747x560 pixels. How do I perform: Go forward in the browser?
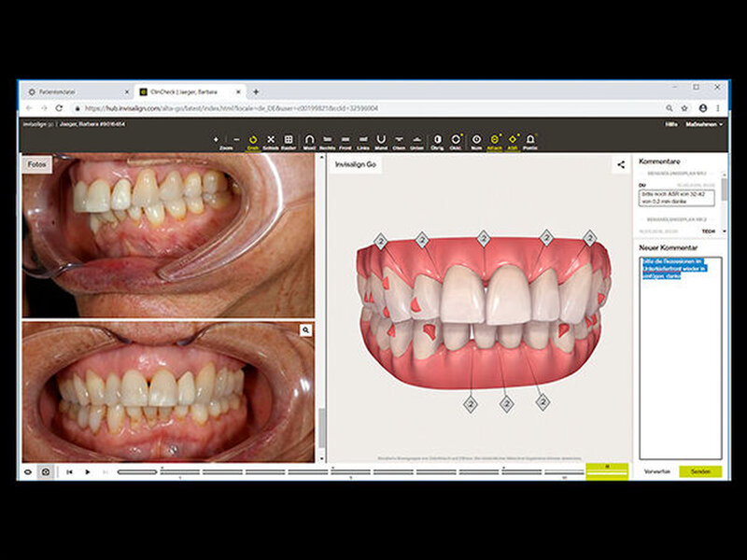pyautogui.click(x=44, y=108)
